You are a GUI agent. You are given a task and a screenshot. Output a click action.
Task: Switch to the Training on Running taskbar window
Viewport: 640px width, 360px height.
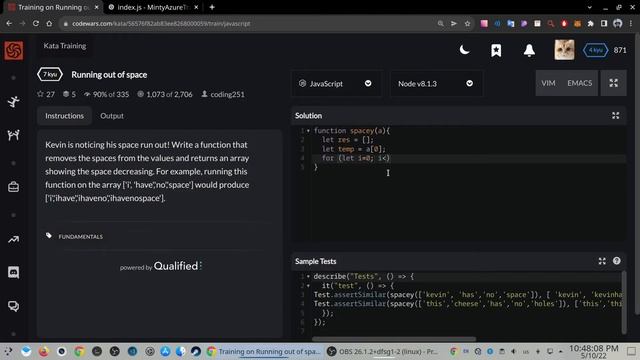click(x=264, y=351)
